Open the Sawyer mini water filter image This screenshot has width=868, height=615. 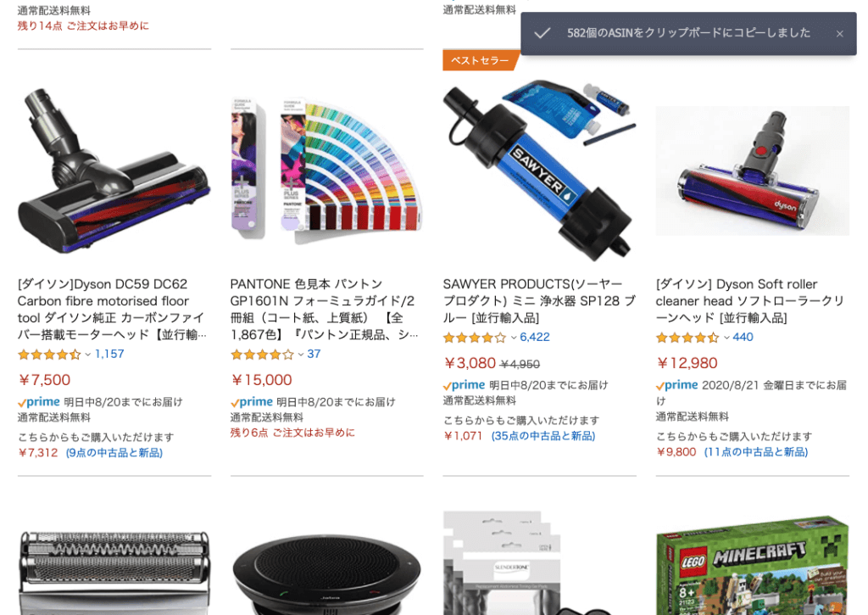click(539, 171)
